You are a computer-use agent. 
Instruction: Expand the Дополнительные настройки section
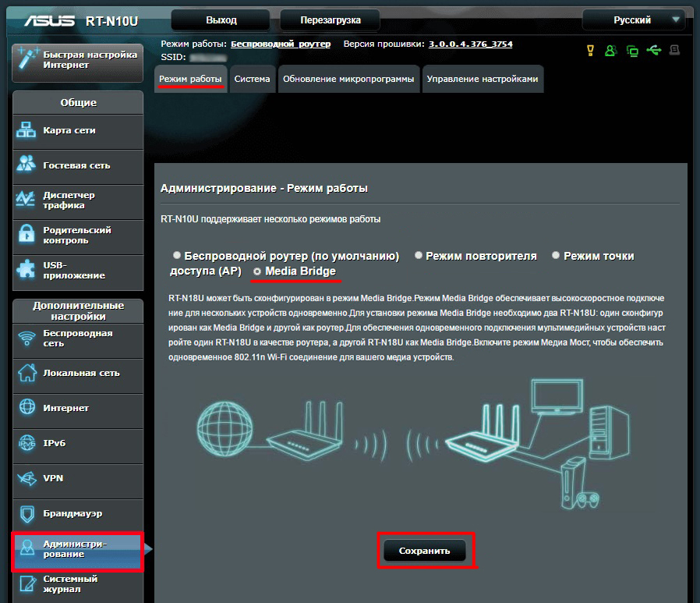[78, 310]
